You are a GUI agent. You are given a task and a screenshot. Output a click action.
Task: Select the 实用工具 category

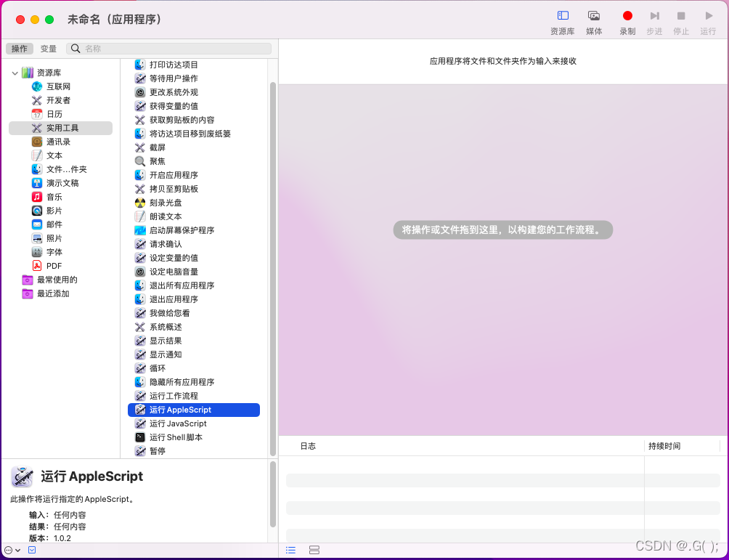(60, 128)
